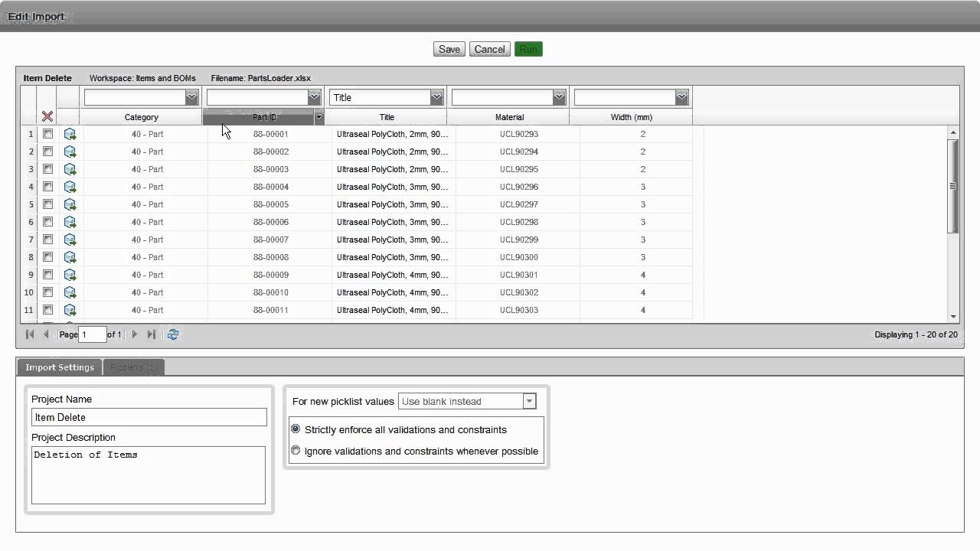
Task: Click the item icon in row 5
Action: click(x=70, y=204)
